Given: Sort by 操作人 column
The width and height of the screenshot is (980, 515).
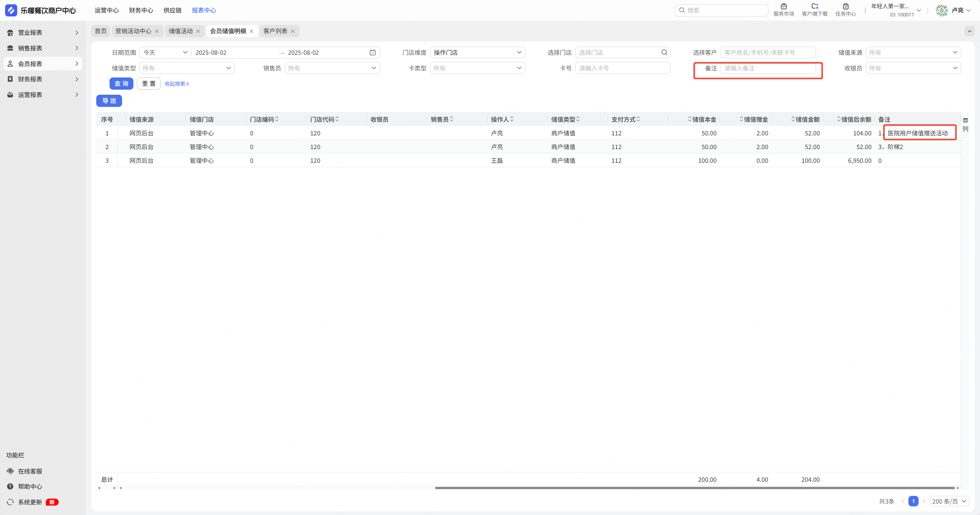Looking at the screenshot, I should pos(512,119).
